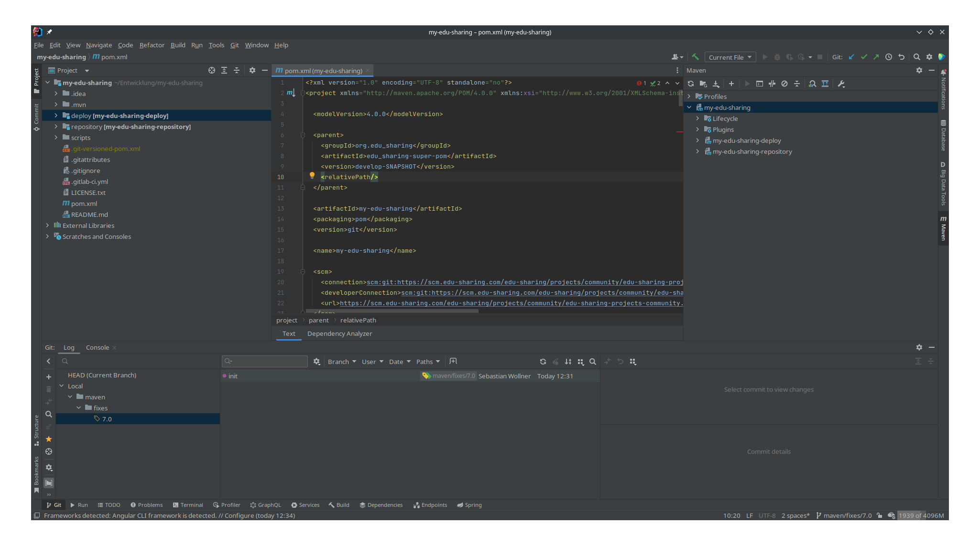Click Git Push arrow icon
Image resolution: width=980 pixels, height=557 pixels.
(876, 57)
